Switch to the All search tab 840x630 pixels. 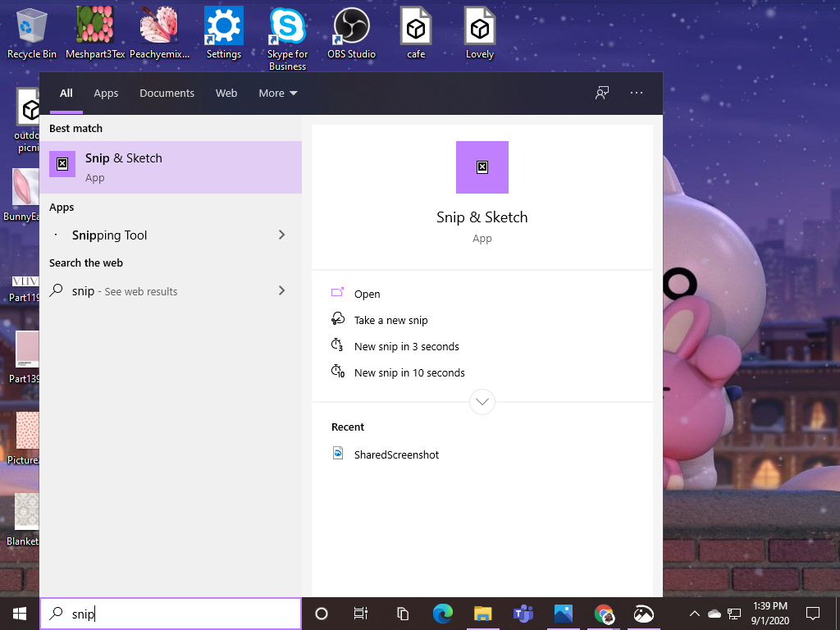coord(66,94)
